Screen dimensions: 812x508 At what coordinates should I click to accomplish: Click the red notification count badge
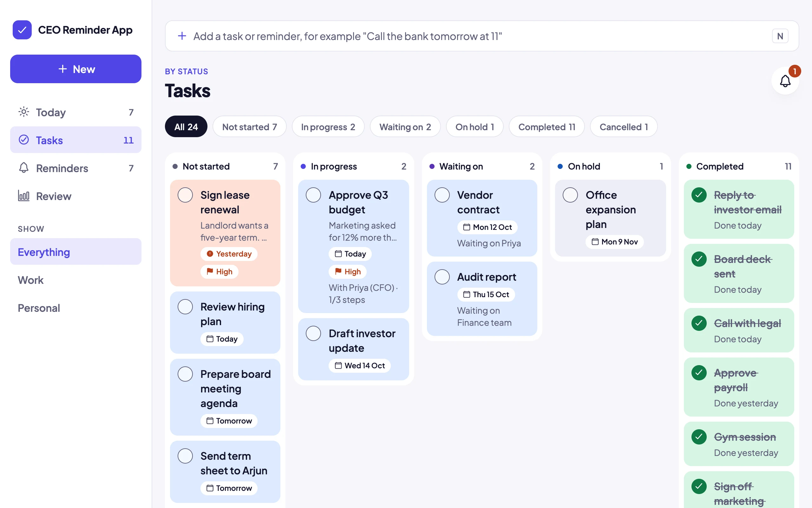(795, 71)
